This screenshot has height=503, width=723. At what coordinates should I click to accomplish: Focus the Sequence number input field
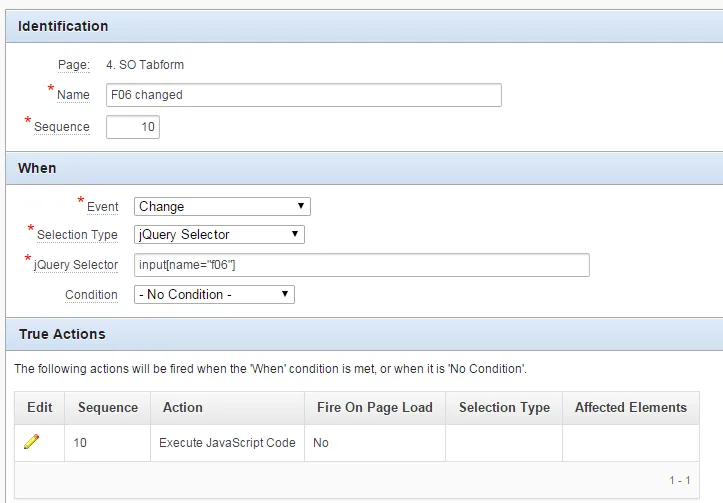pyautogui.click(x=133, y=127)
